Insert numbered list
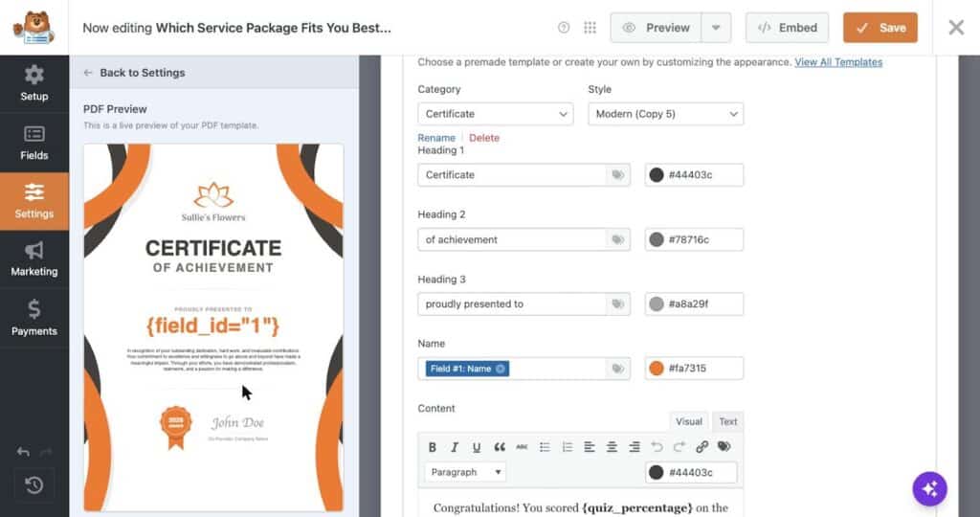This screenshot has width=980, height=517. [x=567, y=447]
